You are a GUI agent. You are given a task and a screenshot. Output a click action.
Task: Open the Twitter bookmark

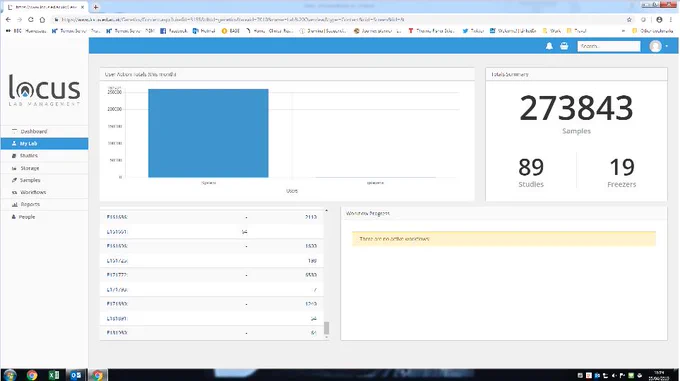click(x=473, y=31)
